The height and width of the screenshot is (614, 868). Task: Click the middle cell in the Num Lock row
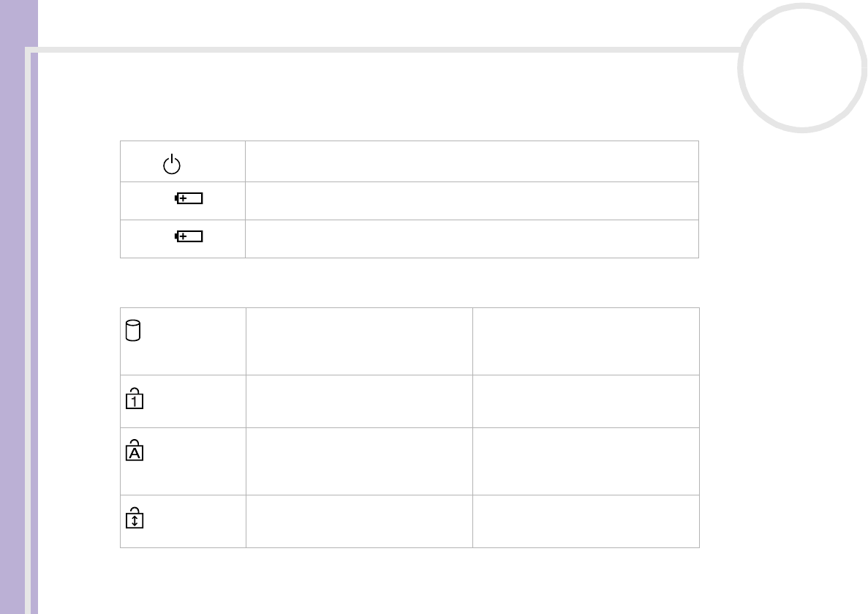pyautogui.click(x=359, y=401)
